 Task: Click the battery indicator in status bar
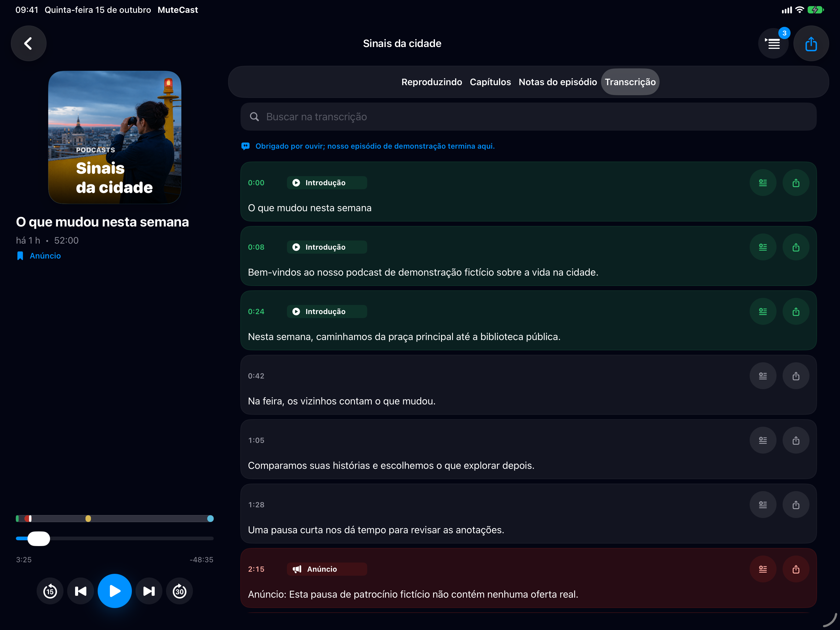tap(815, 10)
